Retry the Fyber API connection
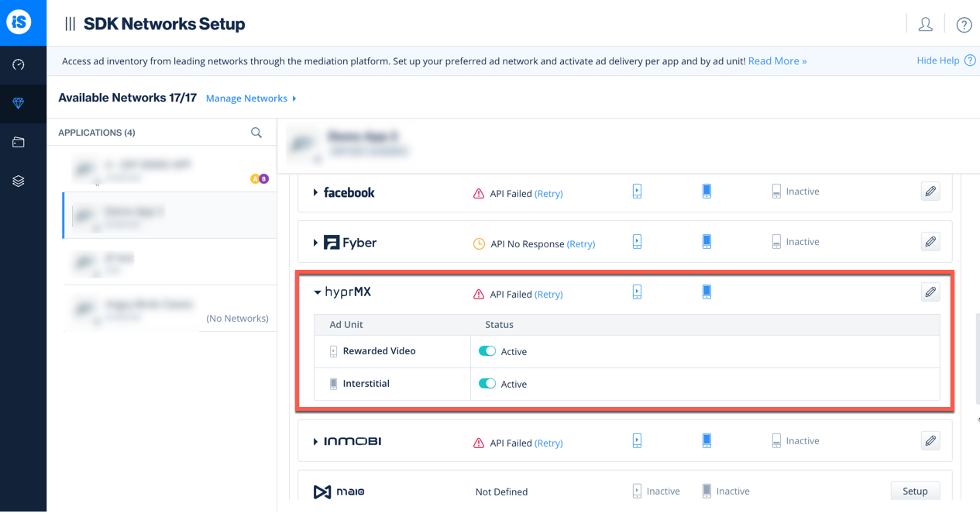Screen dimensions: 980x514 click(581, 243)
